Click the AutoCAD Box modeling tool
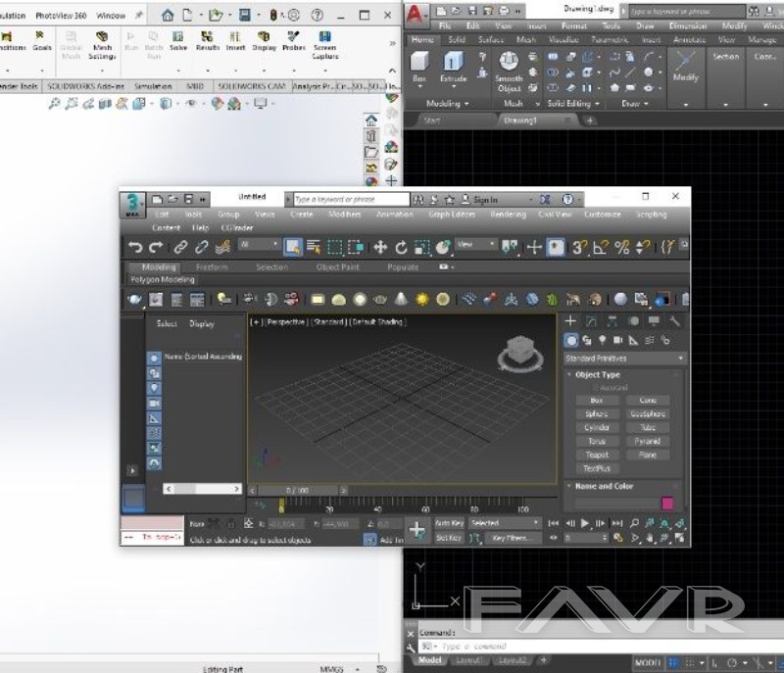The image size is (784, 673). 419,65
